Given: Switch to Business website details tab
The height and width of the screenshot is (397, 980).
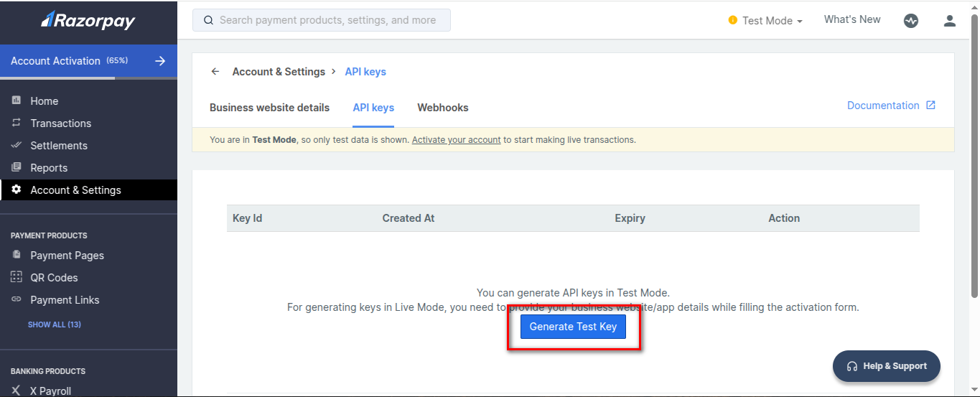Looking at the screenshot, I should click(269, 108).
